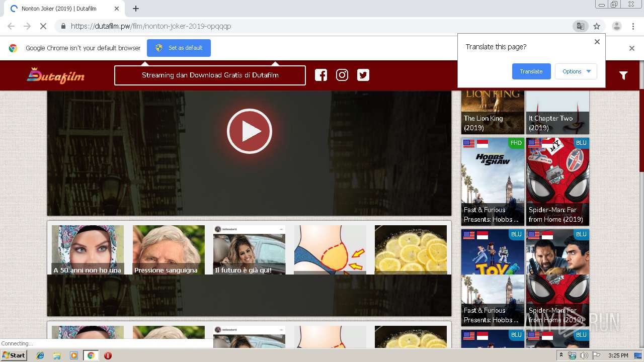The height and width of the screenshot is (362, 644).
Task: Dismiss the default browser infobar
Action: 632,48
